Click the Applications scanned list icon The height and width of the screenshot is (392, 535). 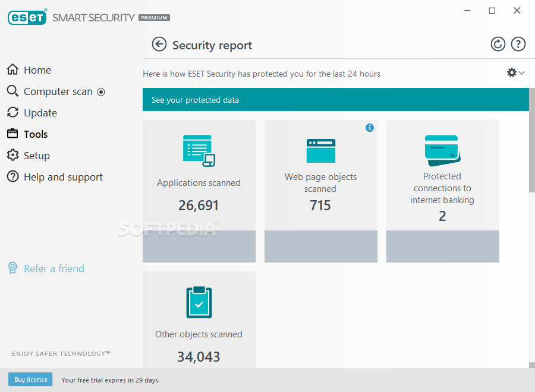[199, 151]
